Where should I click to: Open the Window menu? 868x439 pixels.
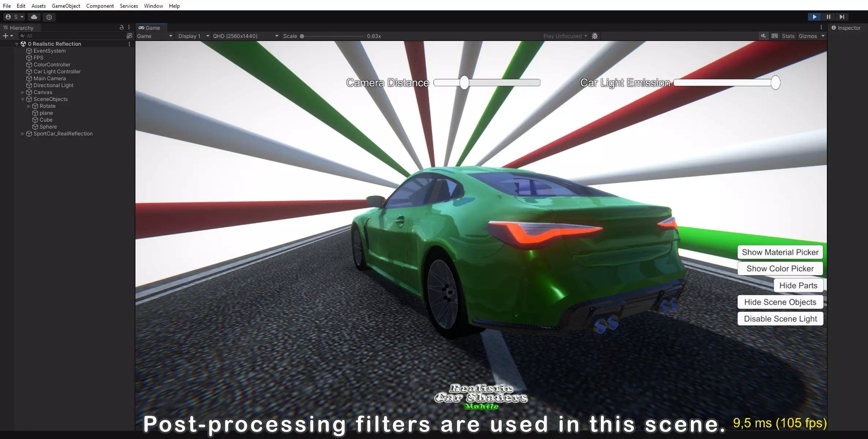point(153,6)
